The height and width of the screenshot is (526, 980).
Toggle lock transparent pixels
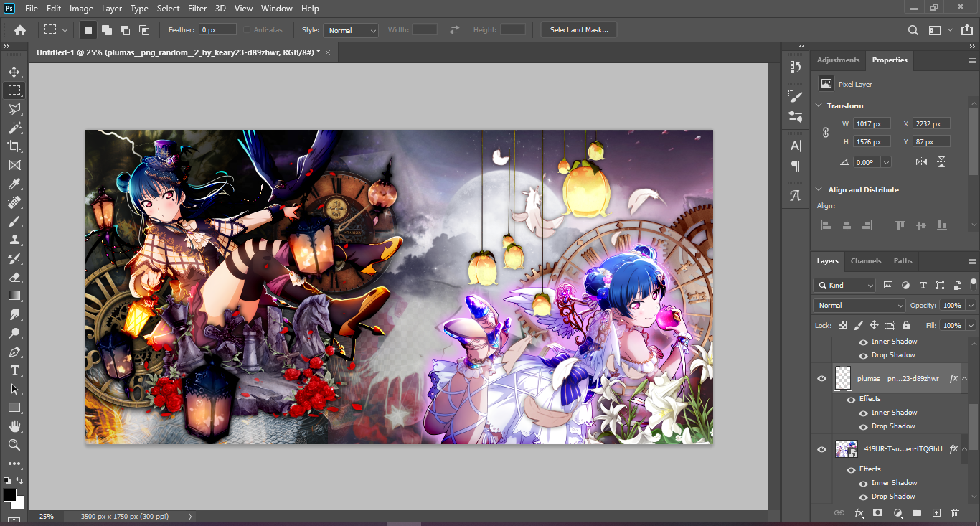pyautogui.click(x=843, y=325)
